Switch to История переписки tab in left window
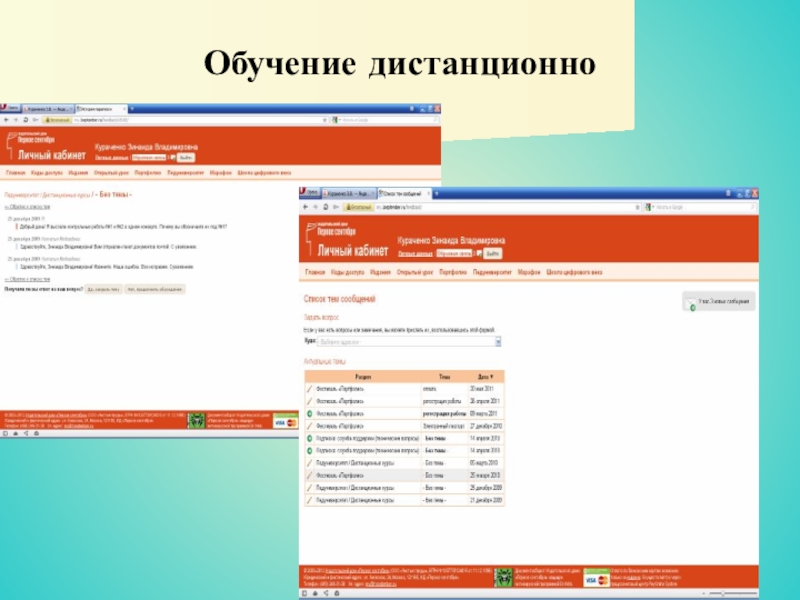The width and height of the screenshot is (800, 600). pos(101,109)
